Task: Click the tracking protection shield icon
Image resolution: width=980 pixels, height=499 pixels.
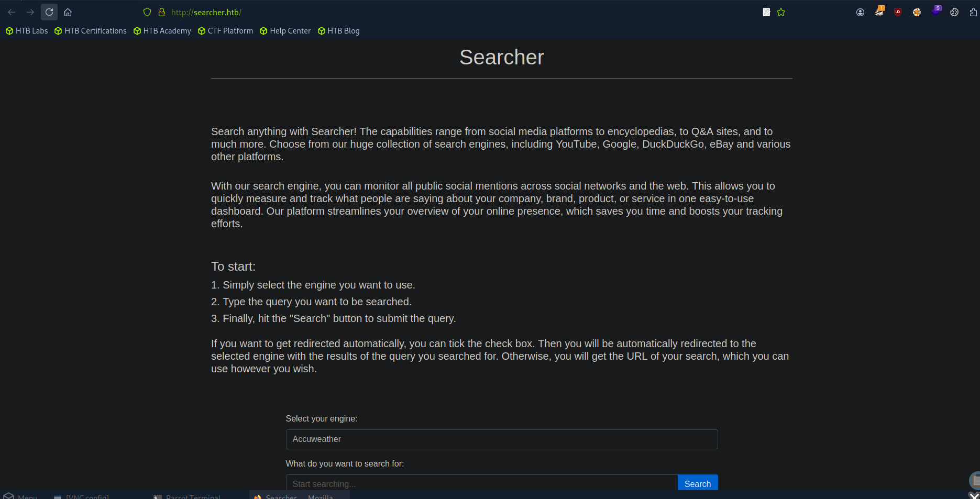Action: (147, 12)
